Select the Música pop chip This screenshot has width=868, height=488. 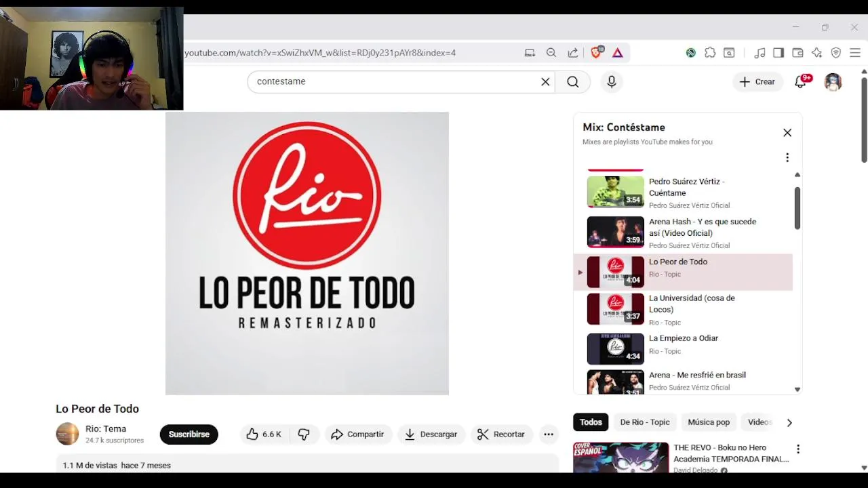(x=709, y=422)
